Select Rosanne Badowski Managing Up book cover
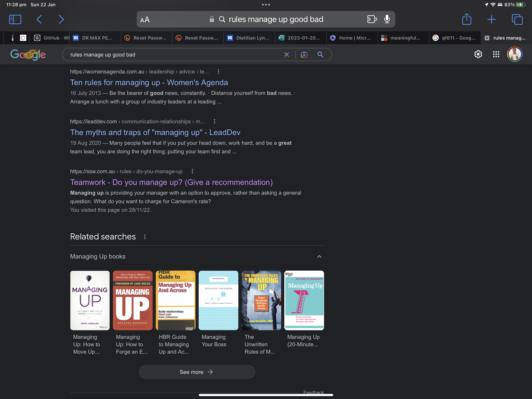 click(x=133, y=300)
